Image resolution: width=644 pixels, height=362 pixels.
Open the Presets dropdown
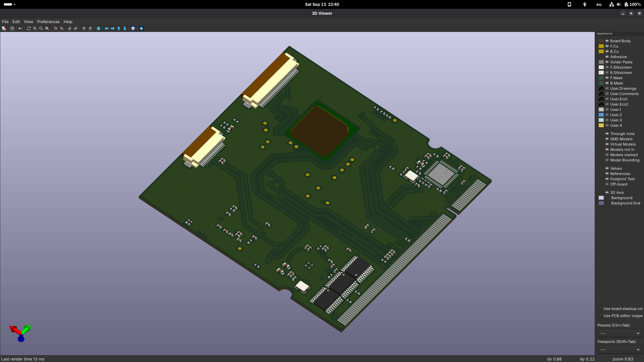pos(620,333)
